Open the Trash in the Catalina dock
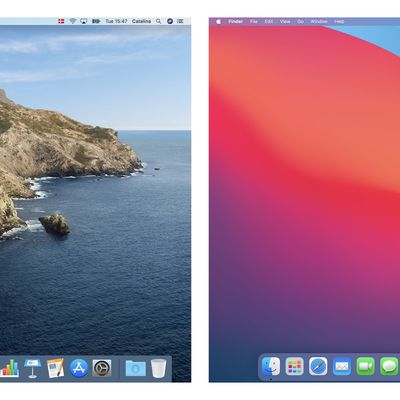 coord(158,368)
